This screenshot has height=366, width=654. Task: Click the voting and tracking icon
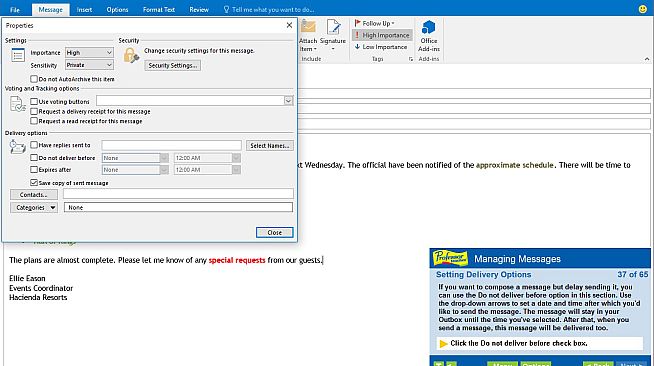(x=18, y=104)
